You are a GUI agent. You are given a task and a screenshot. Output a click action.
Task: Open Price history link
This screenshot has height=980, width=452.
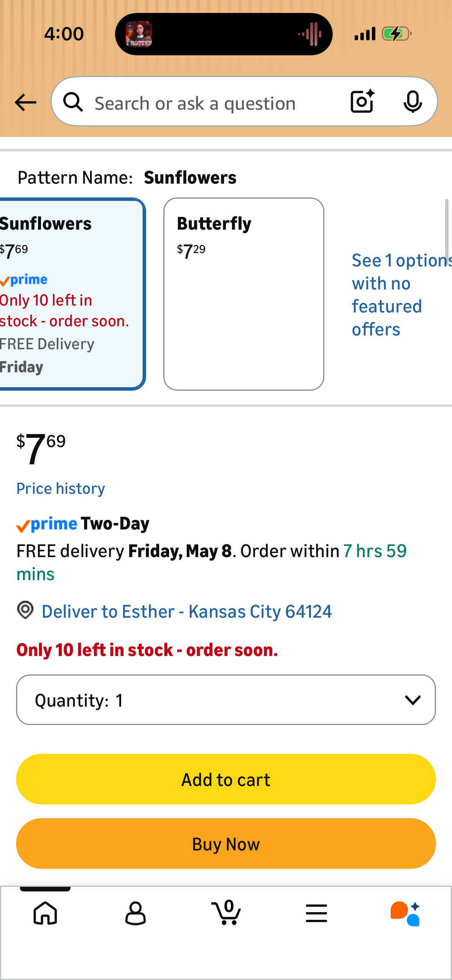pos(61,488)
